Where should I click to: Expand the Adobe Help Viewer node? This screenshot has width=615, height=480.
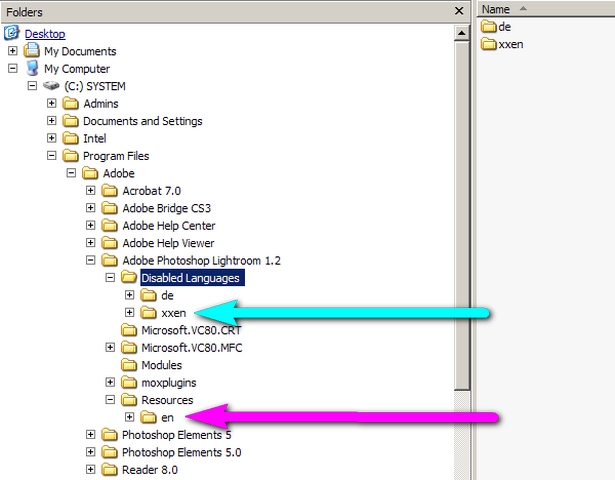[x=91, y=243]
